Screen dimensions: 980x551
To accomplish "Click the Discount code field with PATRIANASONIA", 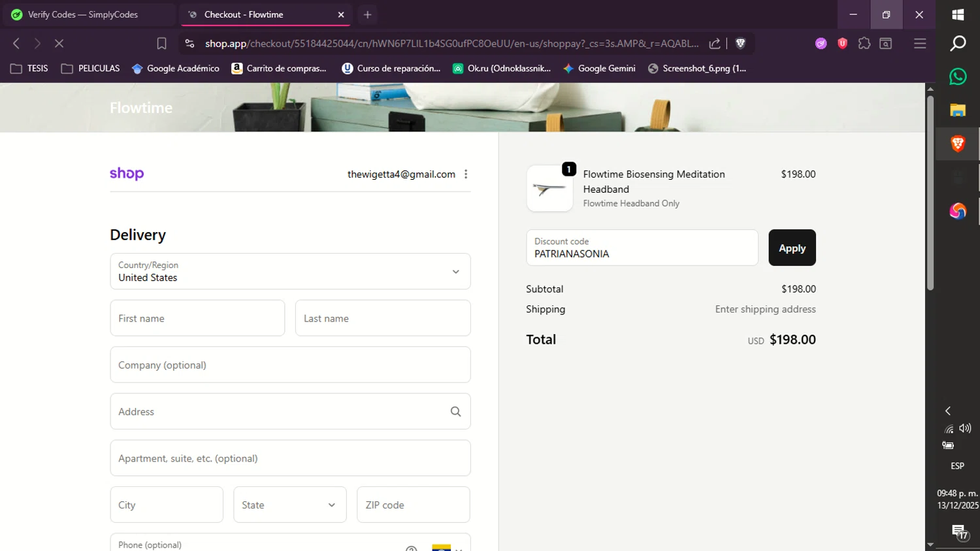I will pos(642,248).
